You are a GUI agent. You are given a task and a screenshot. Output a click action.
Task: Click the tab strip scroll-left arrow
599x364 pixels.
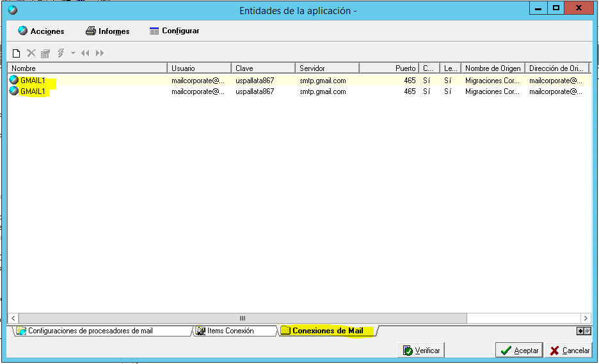pos(580,331)
